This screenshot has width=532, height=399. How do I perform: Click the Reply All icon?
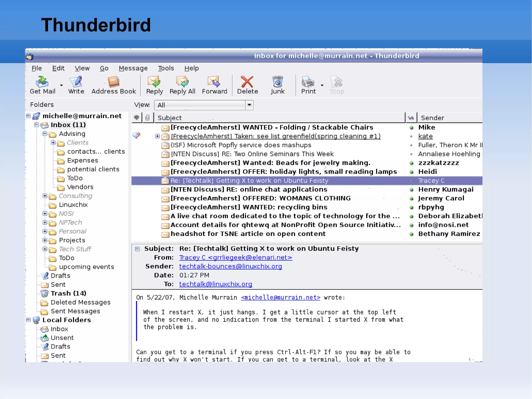pyautogui.click(x=182, y=82)
